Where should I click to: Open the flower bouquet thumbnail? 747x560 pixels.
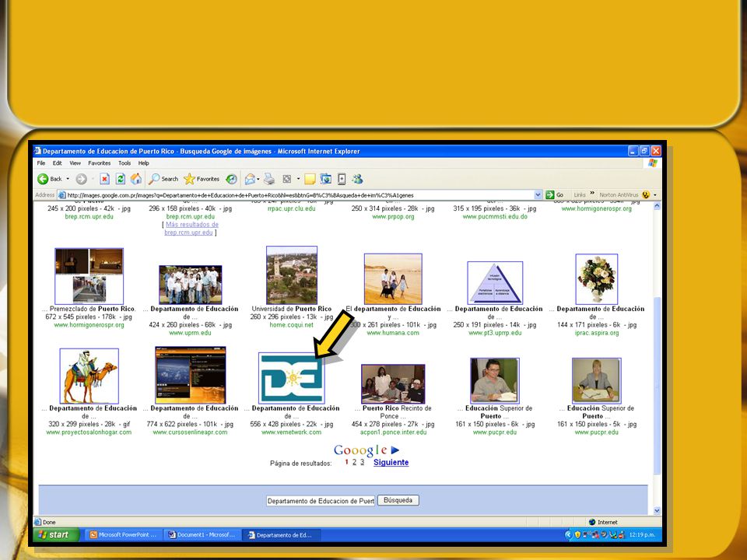pyautogui.click(x=597, y=279)
